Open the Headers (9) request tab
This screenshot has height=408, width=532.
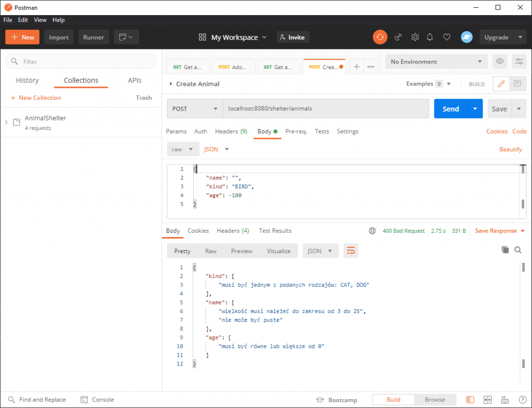231,131
